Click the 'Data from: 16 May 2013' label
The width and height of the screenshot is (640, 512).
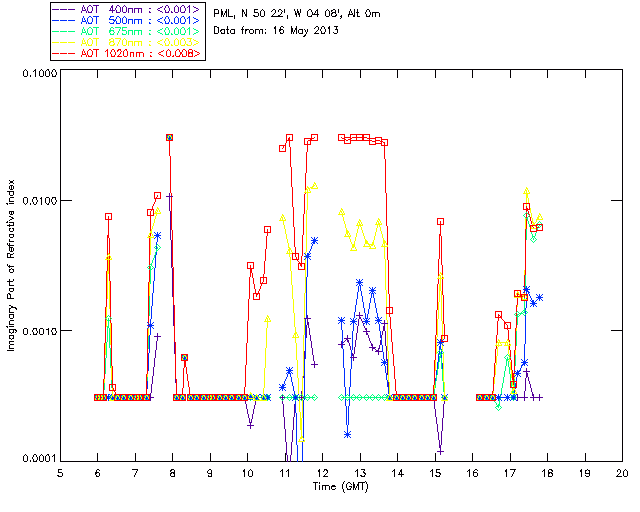276,31
